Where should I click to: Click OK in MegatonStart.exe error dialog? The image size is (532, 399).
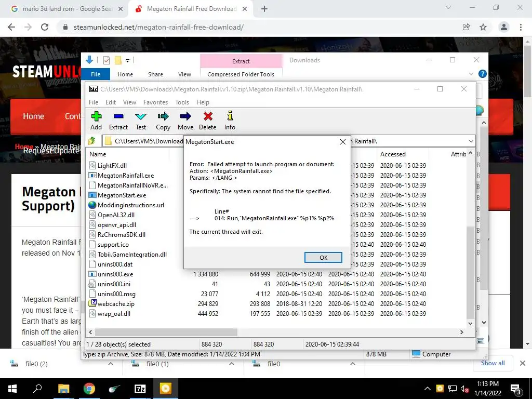(x=323, y=258)
